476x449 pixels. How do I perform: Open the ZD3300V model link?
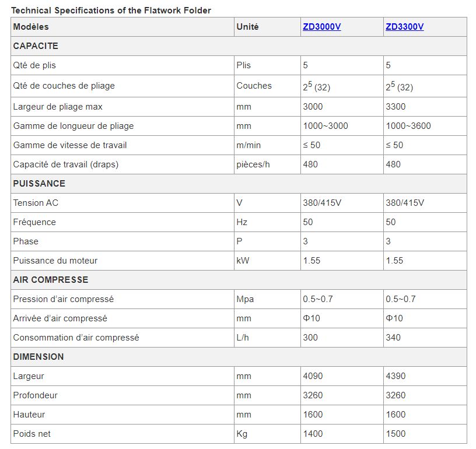[x=404, y=27]
